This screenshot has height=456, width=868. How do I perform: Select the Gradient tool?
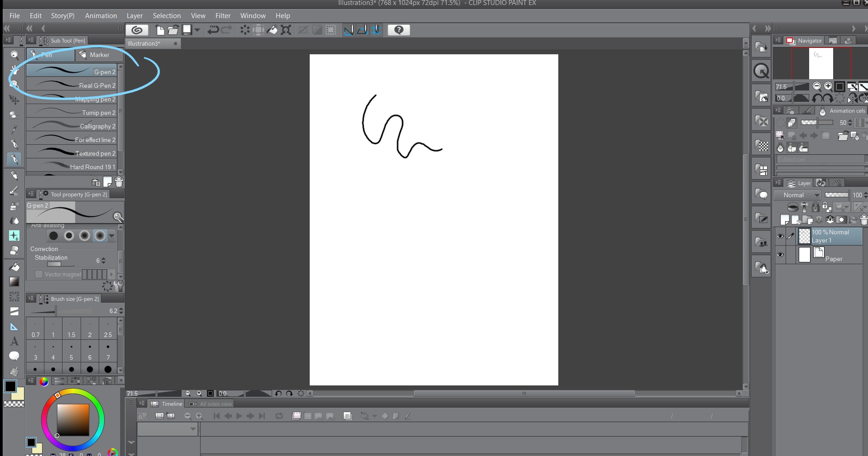coord(14,281)
